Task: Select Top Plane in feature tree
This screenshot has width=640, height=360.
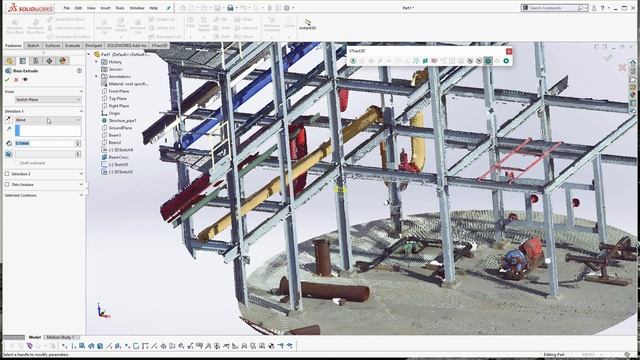Action: (118, 98)
